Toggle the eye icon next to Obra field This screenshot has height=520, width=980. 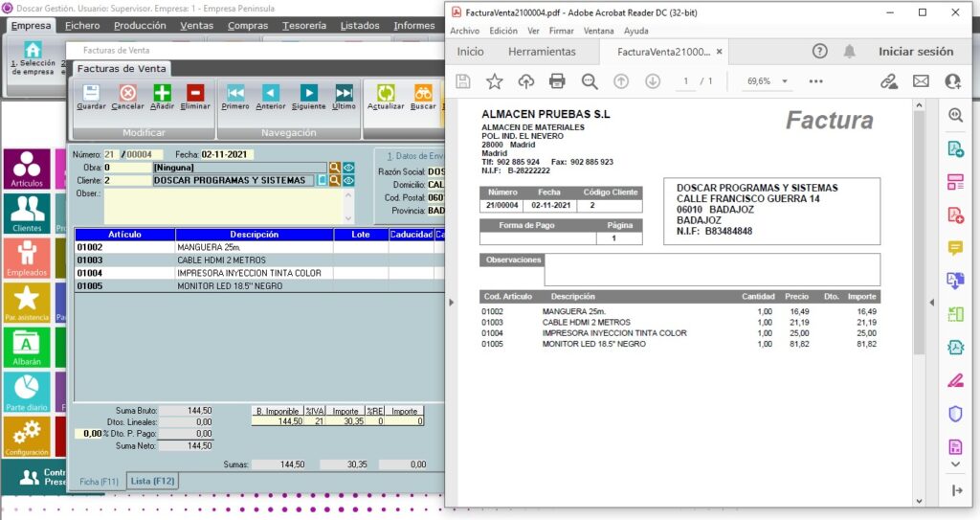point(348,168)
